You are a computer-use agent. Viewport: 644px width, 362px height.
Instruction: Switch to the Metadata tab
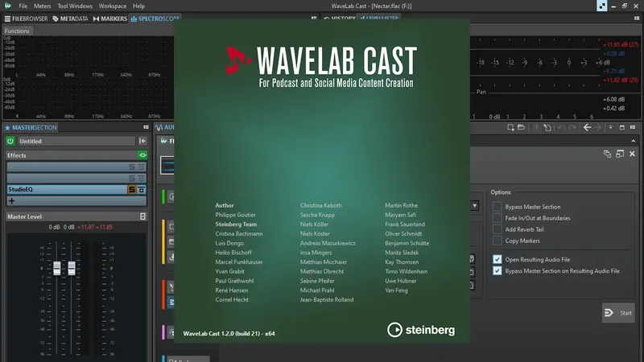pos(70,19)
